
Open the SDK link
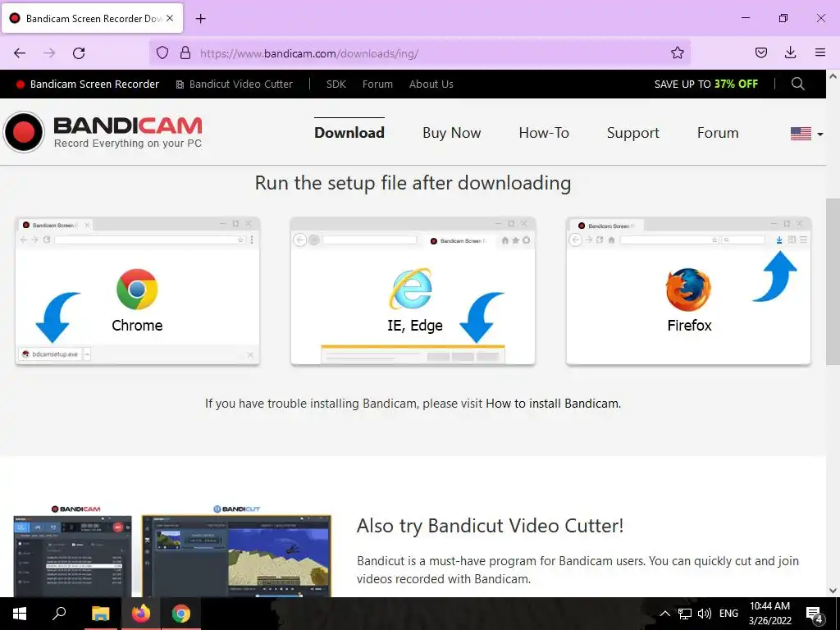tap(336, 84)
